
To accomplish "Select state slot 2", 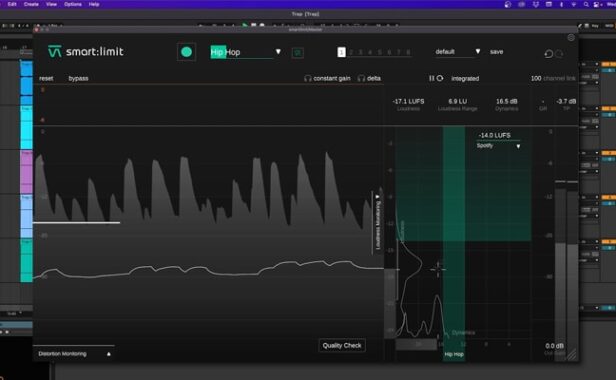I will (x=351, y=52).
